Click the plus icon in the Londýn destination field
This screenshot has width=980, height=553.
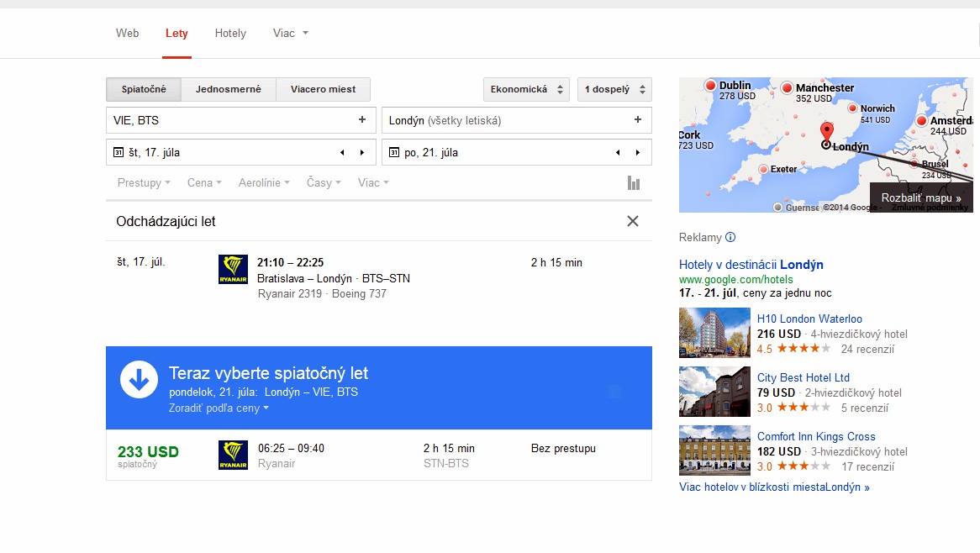point(638,120)
